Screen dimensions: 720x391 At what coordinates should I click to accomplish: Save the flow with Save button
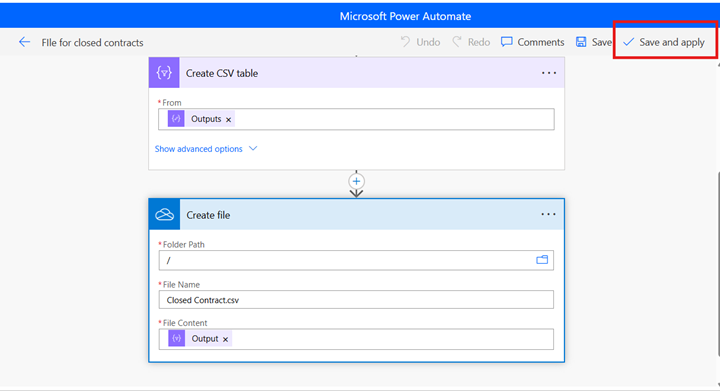[x=594, y=42]
